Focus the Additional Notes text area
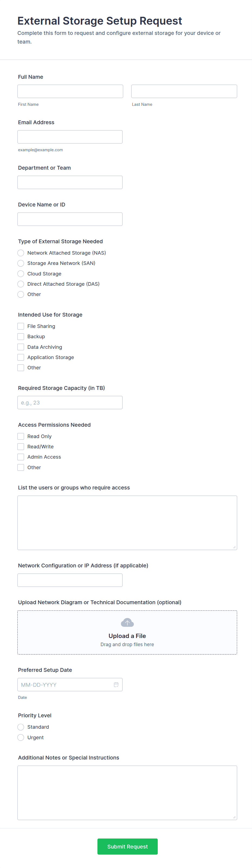252x868 pixels. coord(127,793)
